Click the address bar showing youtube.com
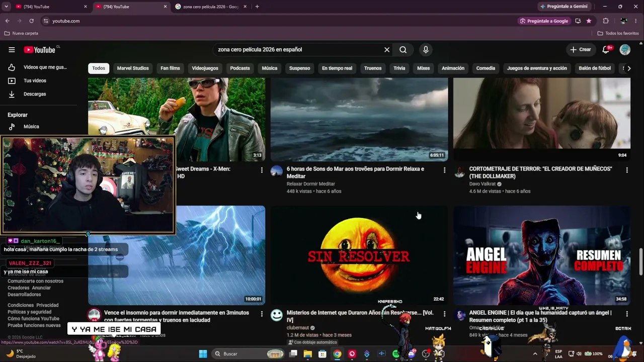 (282, 21)
